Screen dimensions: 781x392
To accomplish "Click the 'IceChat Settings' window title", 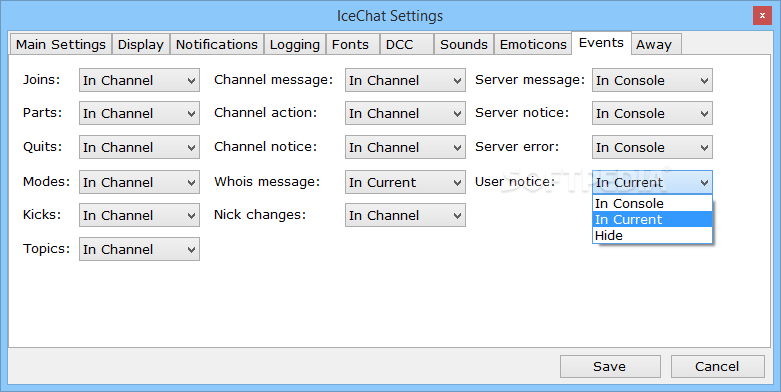I will (390, 16).
